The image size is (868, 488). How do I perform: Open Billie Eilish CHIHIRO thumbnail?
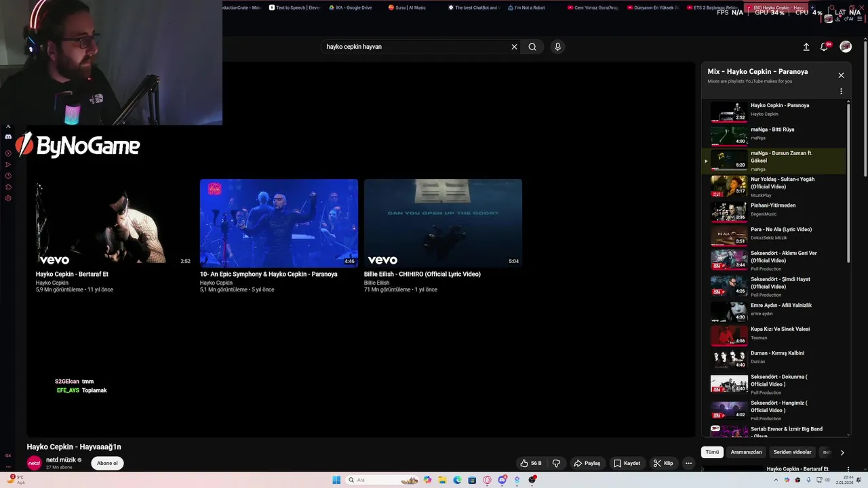click(443, 223)
